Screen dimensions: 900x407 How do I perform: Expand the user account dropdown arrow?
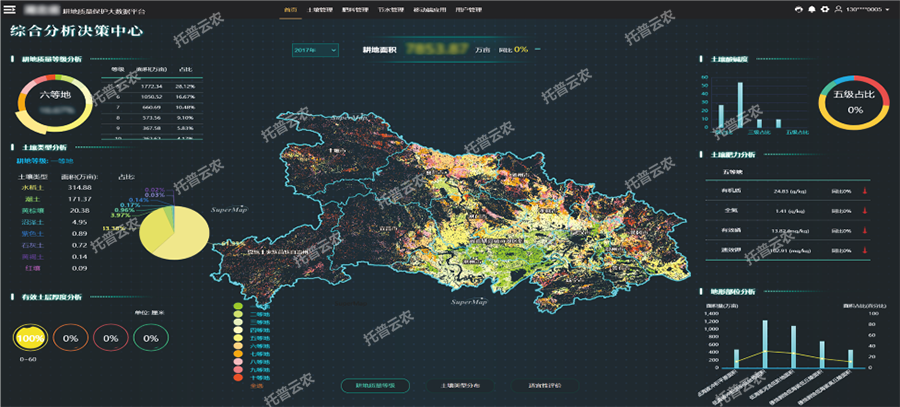pyautogui.click(x=889, y=9)
